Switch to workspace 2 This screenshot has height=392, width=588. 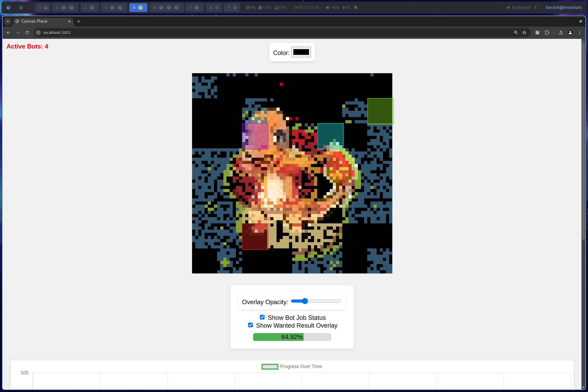(65, 8)
